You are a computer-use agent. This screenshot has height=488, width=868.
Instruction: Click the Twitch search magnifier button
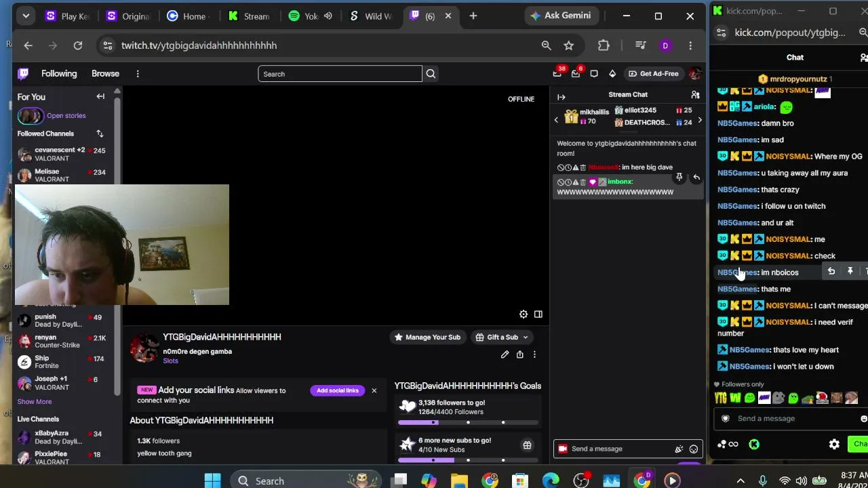click(431, 74)
